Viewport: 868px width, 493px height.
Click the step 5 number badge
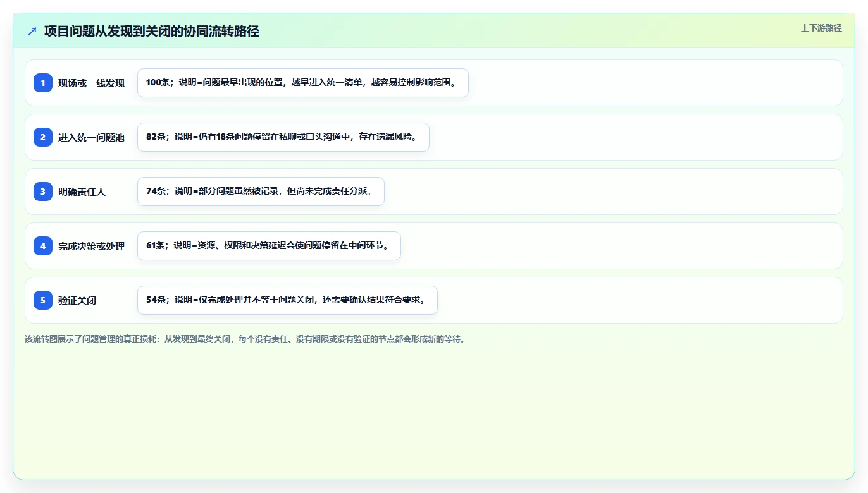(43, 300)
